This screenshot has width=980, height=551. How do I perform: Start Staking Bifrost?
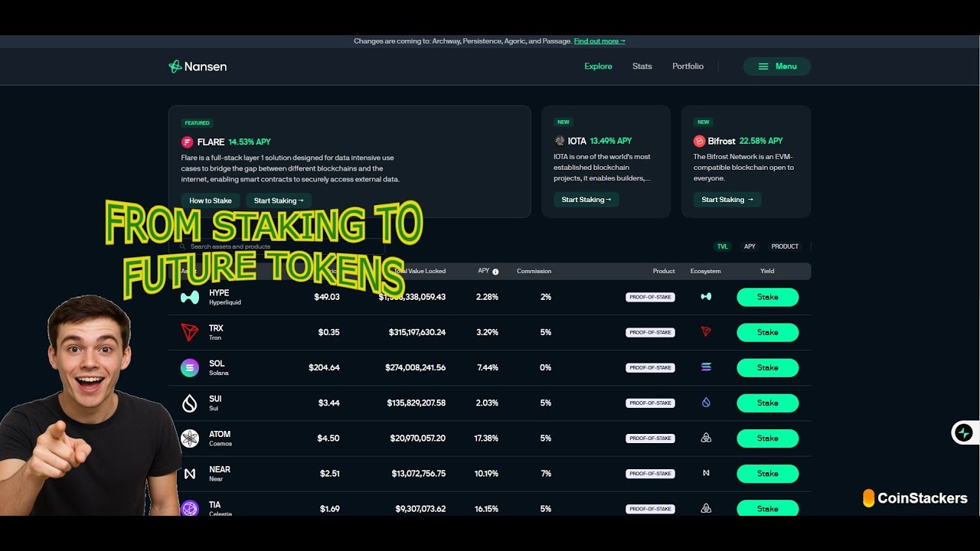(x=727, y=200)
